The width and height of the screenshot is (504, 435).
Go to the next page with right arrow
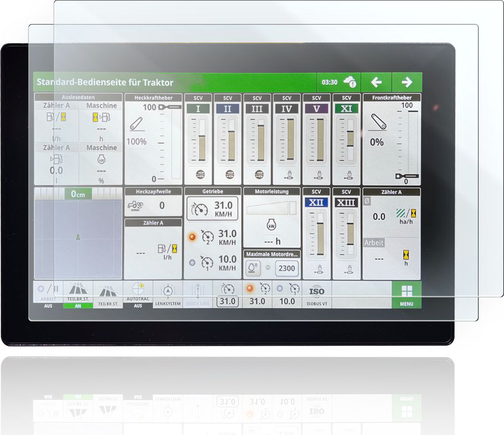click(407, 82)
